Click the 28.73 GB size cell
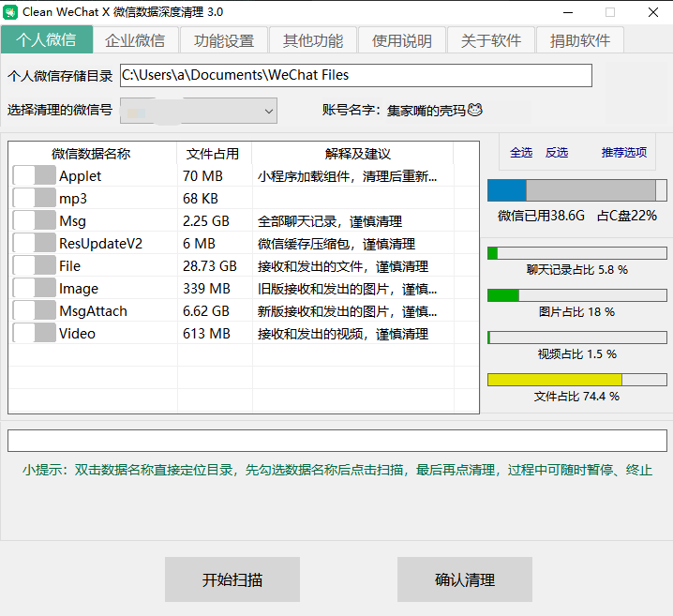The width and height of the screenshot is (673, 616). (x=210, y=266)
